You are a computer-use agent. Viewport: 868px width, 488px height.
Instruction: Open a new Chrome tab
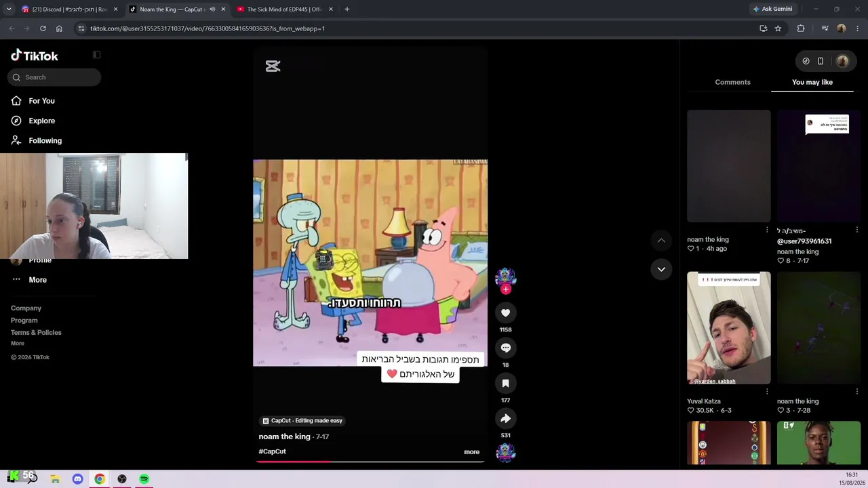click(347, 9)
